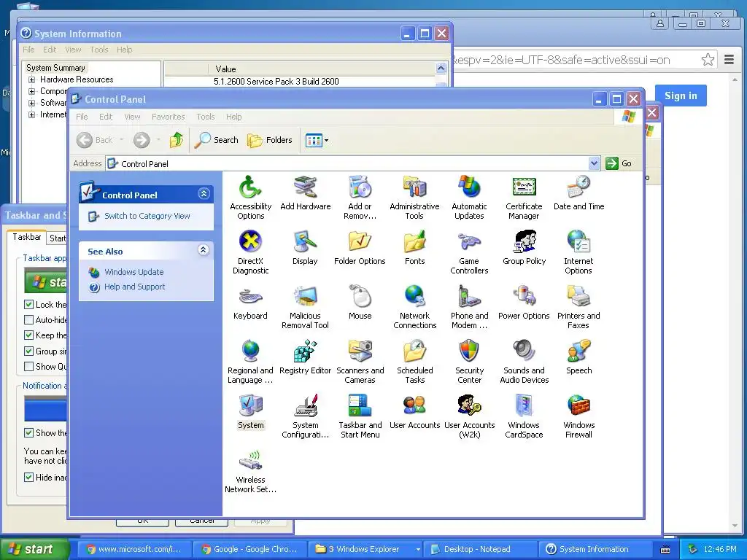Open Internet Options icon
747x560 pixels.
[578, 252]
